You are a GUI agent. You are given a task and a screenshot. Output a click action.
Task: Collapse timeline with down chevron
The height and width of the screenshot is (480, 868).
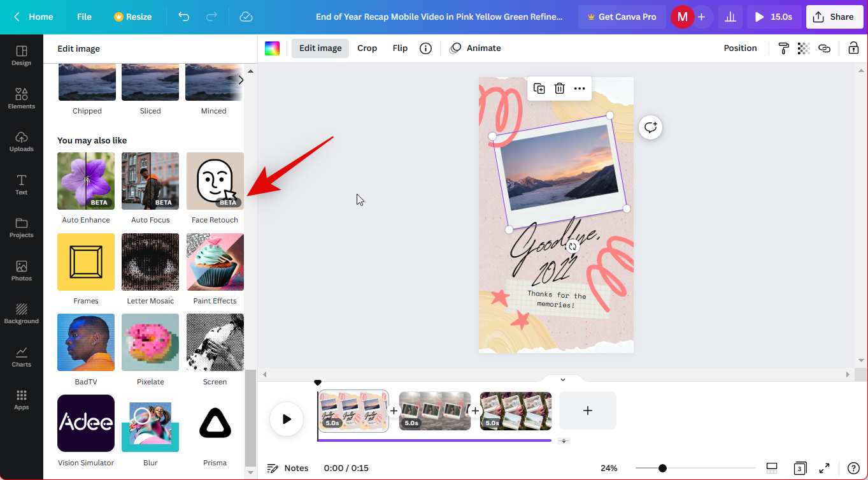(x=562, y=379)
